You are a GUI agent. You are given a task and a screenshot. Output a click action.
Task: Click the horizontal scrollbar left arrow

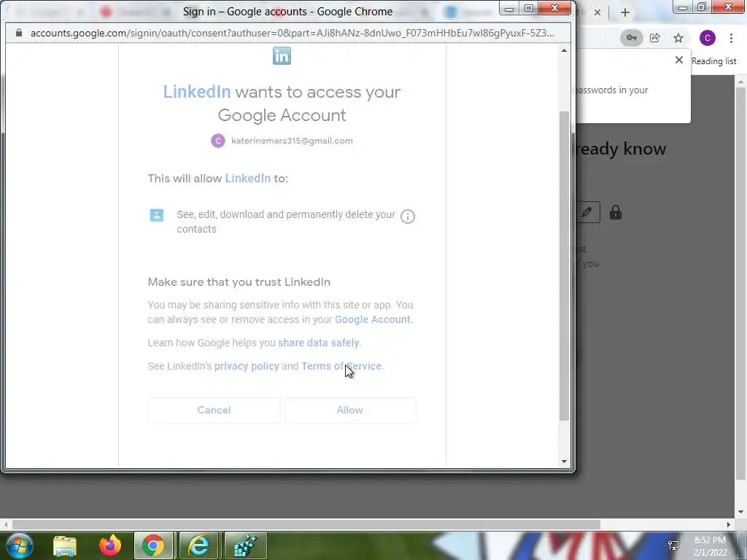tap(6, 525)
